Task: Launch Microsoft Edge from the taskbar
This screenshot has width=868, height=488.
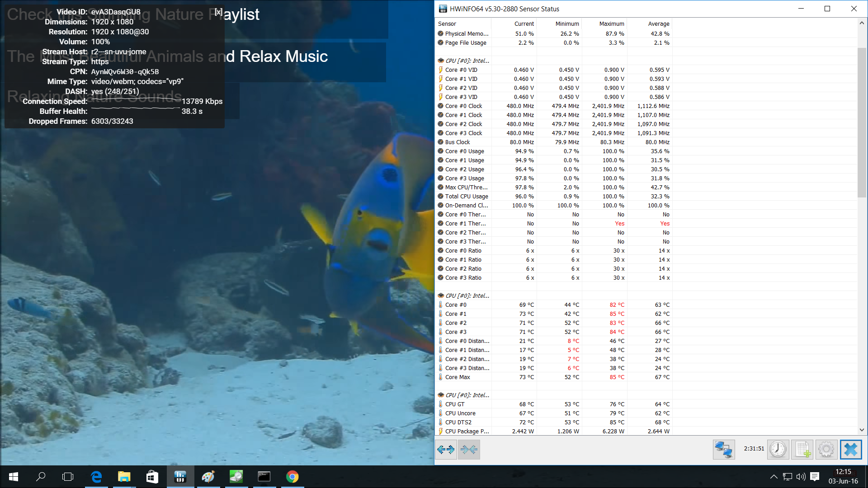Action: click(x=96, y=477)
